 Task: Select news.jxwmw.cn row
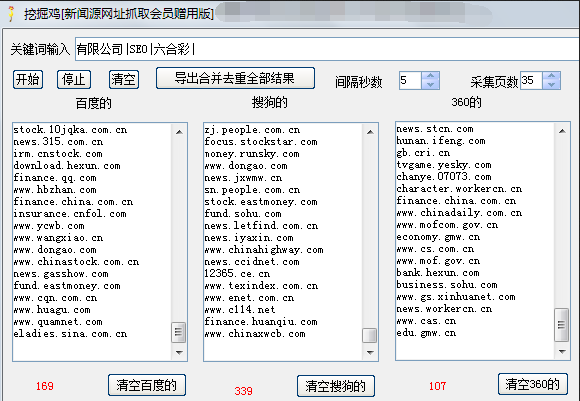pyautogui.click(x=243, y=178)
